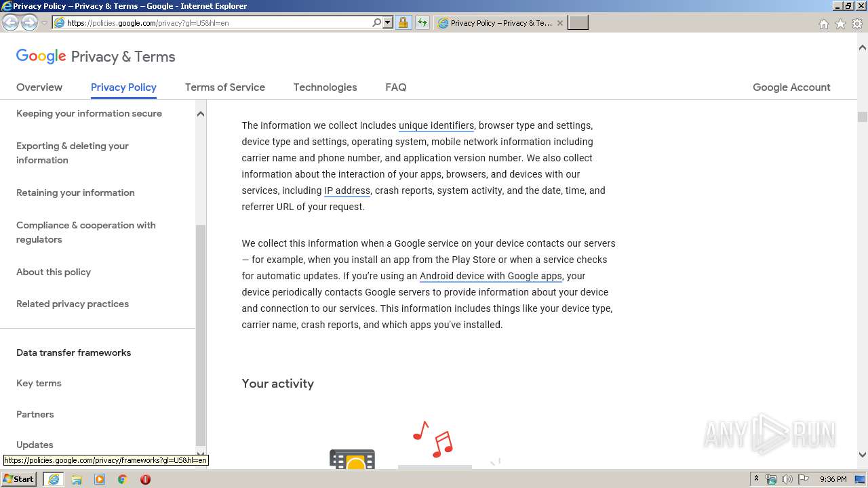Screen dimensions: 868x488
Task: Open the recent pages dropdown arrow
Action: (44, 23)
